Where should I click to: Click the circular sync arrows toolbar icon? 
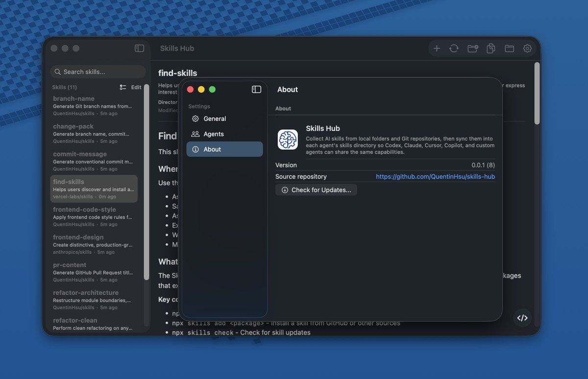click(x=454, y=48)
